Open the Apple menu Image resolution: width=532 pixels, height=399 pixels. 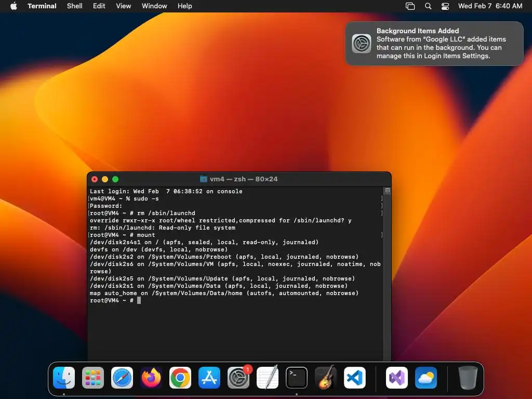(14, 6)
